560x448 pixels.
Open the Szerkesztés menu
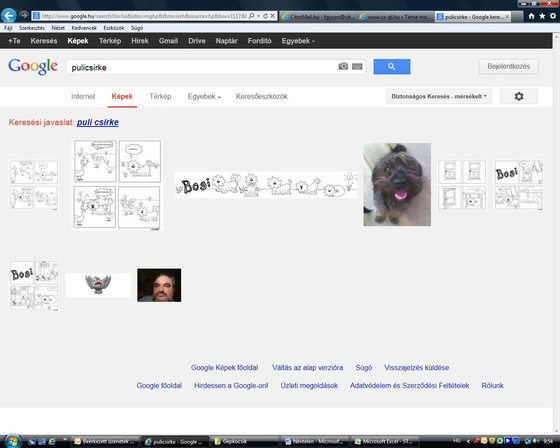click(x=32, y=28)
